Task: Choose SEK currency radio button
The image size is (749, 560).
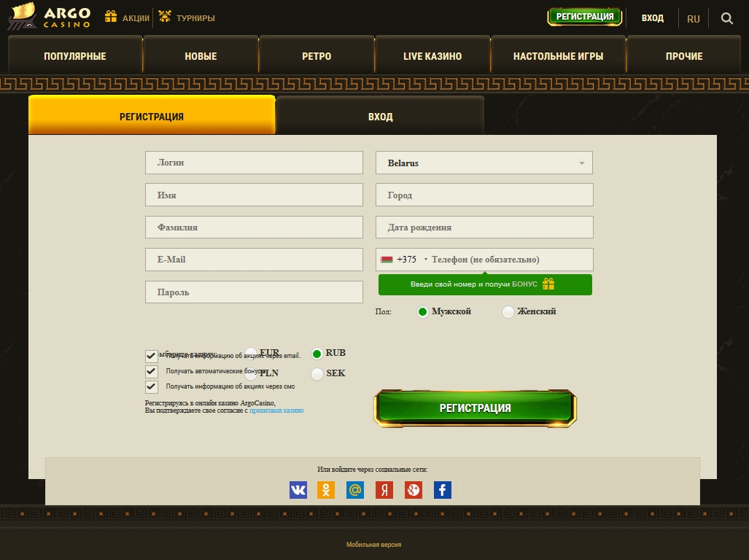Action: pos(317,374)
